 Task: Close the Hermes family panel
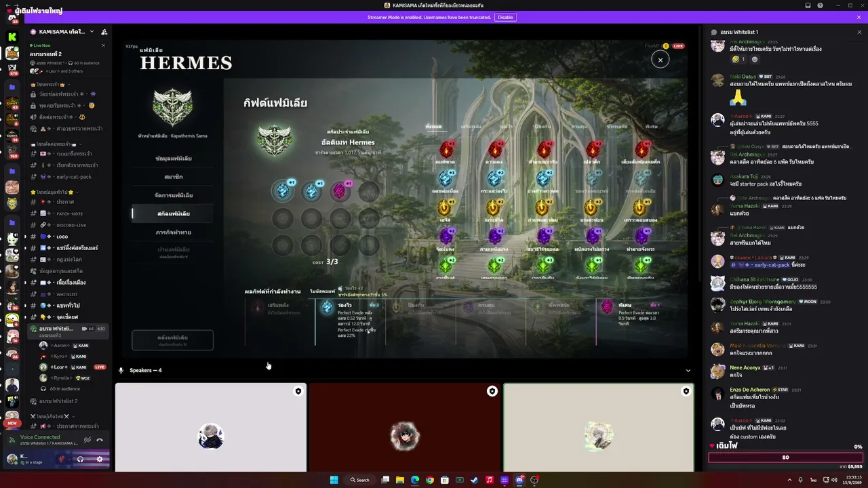660,60
